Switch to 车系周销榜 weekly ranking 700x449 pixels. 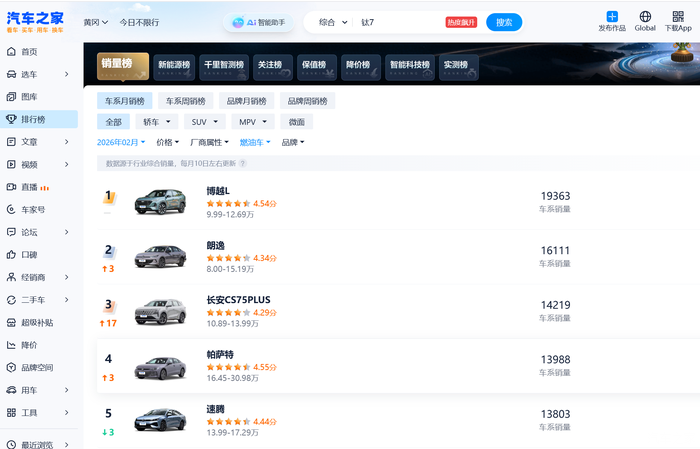coord(185,101)
